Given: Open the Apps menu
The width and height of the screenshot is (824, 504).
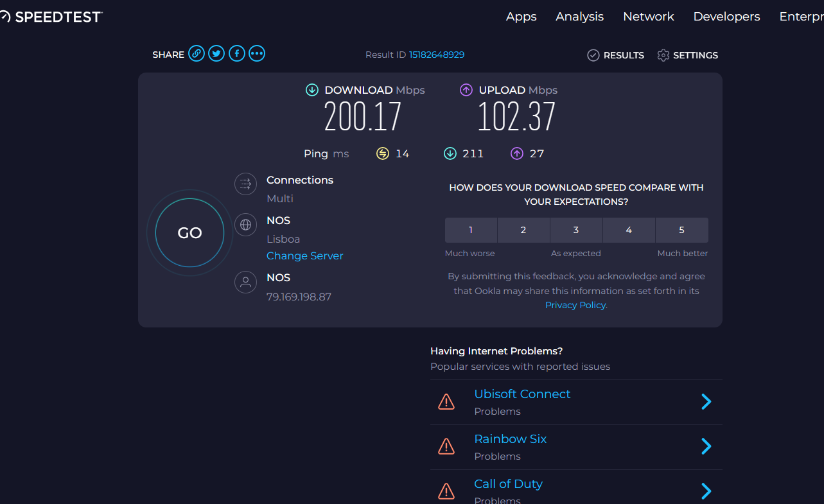Looking at the screenshot, I should pos(522,17).
